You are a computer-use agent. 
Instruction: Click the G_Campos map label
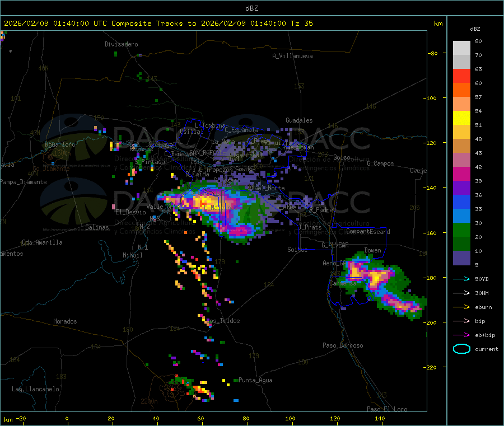(381, 163)
